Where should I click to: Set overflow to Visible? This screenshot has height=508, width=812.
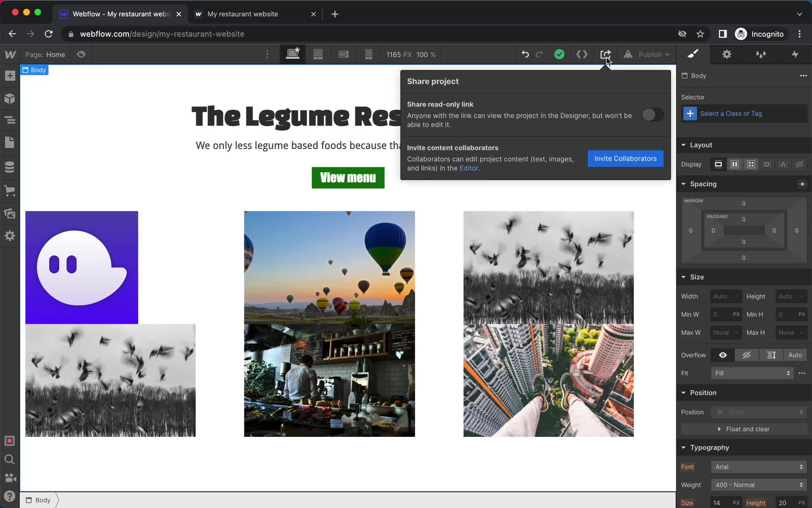point(723,355)
